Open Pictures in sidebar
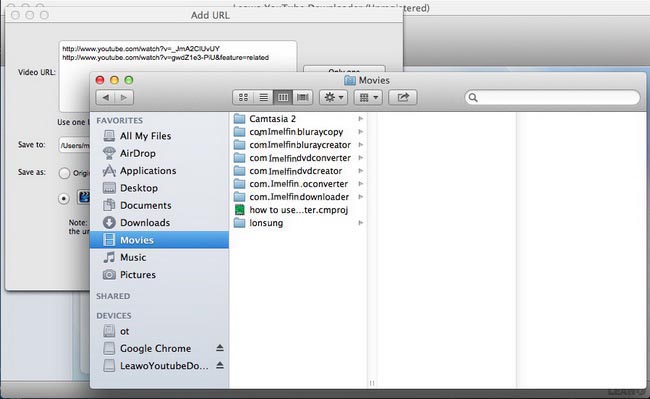The image size is (650, 399). tap(159, 275)
